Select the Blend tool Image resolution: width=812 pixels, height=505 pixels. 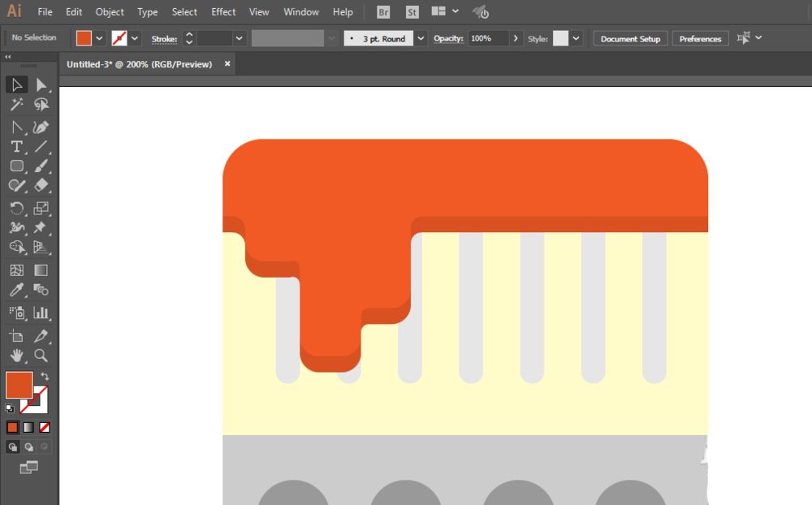pyautogui.click(x=41, y=290)
